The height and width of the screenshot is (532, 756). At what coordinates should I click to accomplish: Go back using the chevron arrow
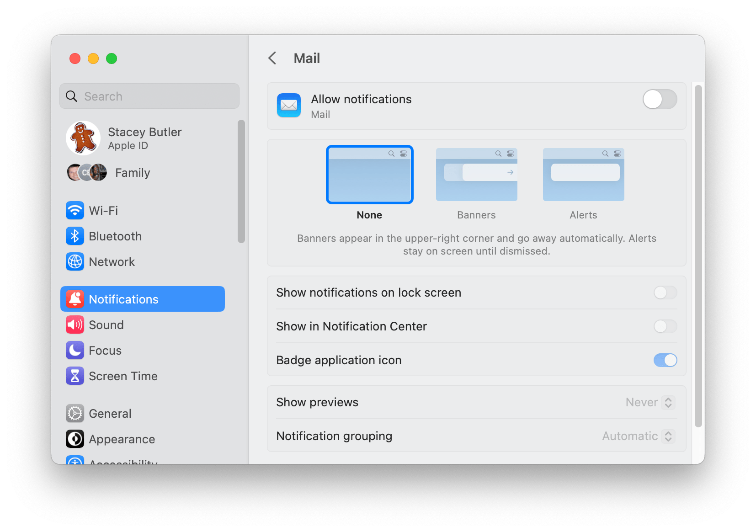272,58
